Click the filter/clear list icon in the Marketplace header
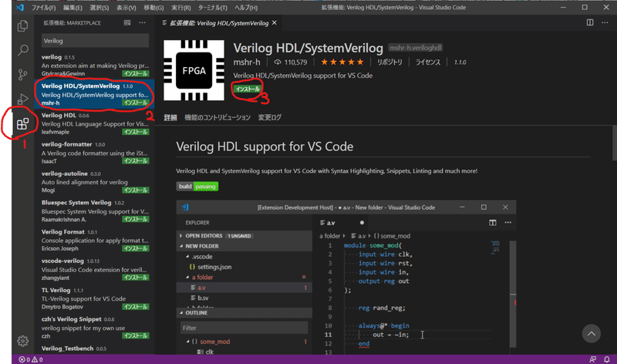This screenshot has width=617, height=364. pyautogui.click(x=127, y=23)
